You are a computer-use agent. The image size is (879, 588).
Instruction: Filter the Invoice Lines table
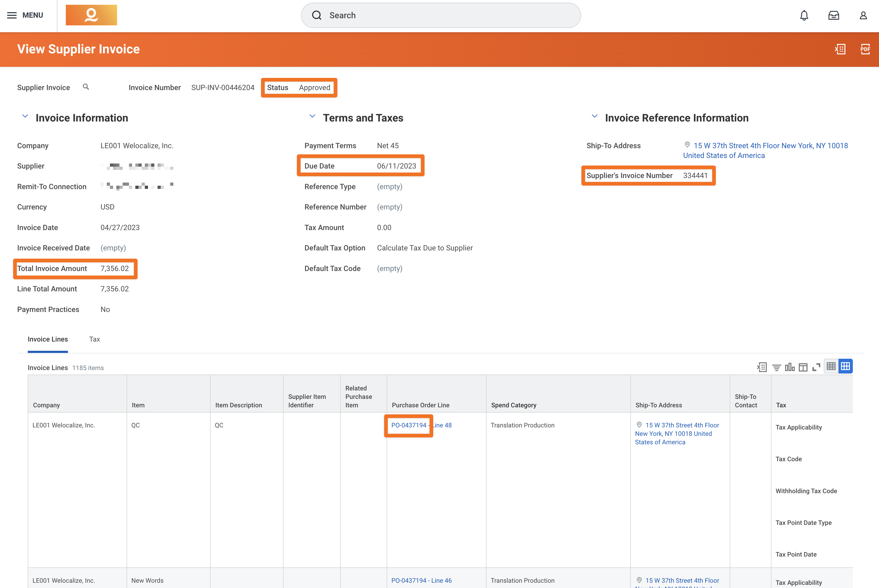(776, 367)
